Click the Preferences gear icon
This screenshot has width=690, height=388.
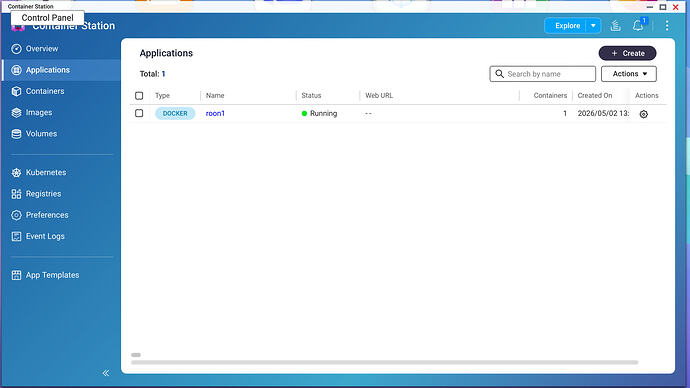16,215
